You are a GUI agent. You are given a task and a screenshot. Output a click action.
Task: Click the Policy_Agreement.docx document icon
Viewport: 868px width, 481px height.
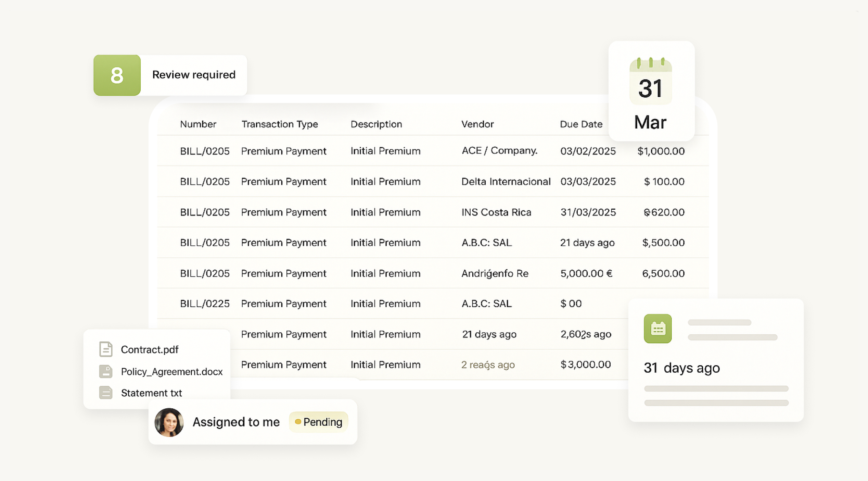(106, 371)
